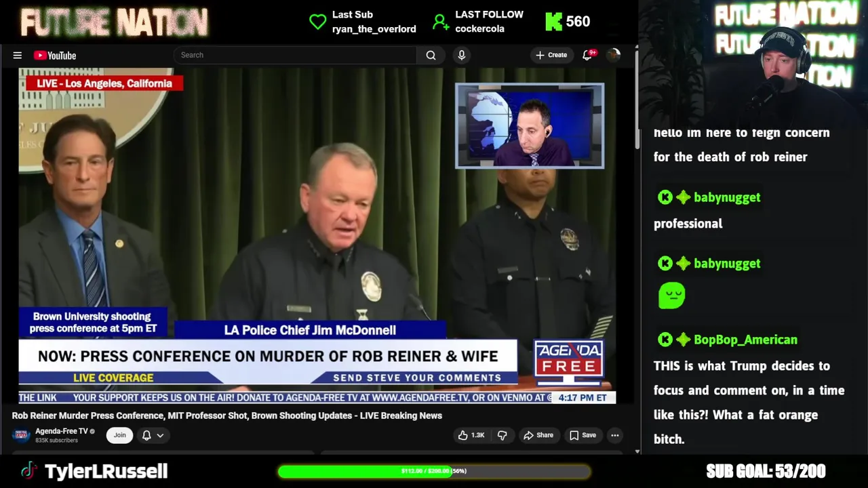Click BopBop_American chat username

[x=745, y=340]
